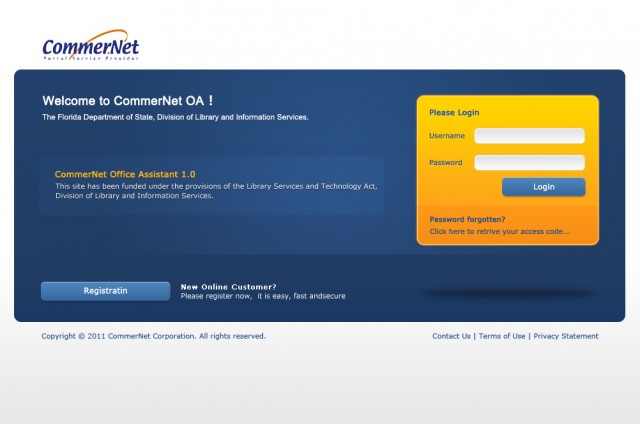Click the Password label

click(446, 162)
